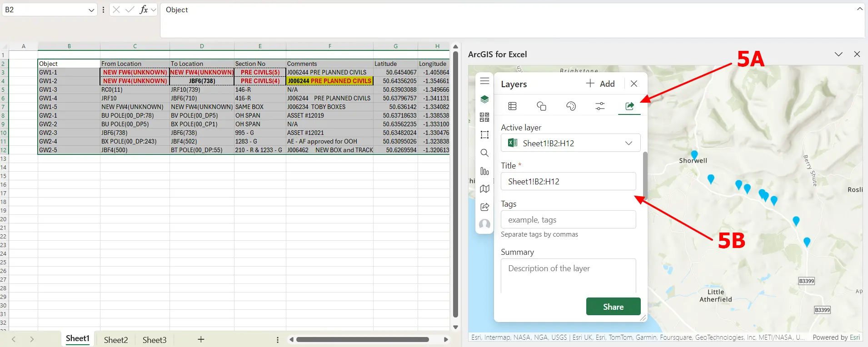Click the sheet tab options dots

point(278,340)
